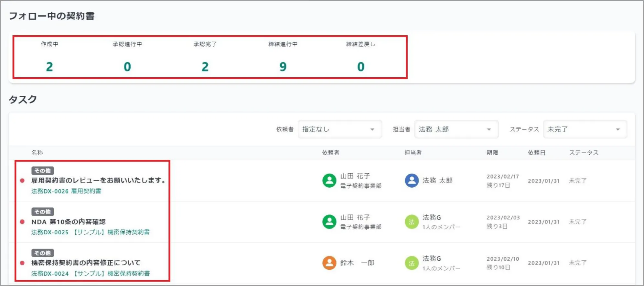Expand the ステータス dropdown showing 未完了
The width and height of the screenshot is (644, 286).
point(585,129)
